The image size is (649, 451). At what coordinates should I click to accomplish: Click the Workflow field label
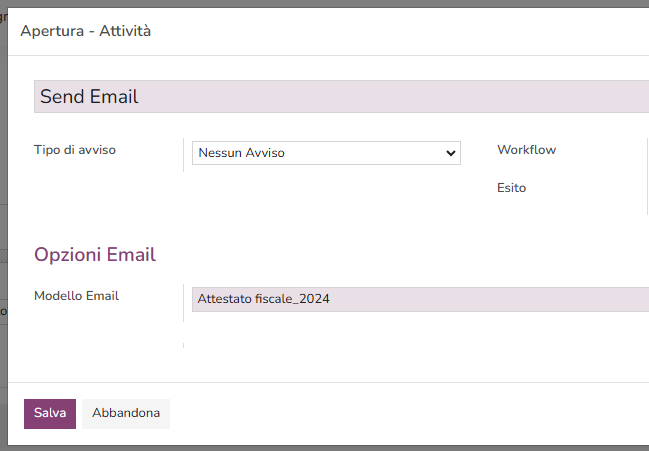coord(526,150)
